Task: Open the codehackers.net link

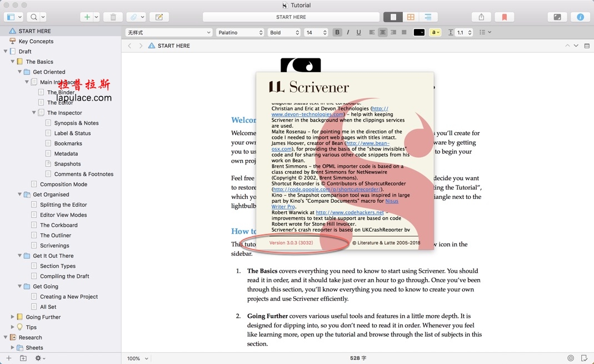Action: click(x=350, y=212)
